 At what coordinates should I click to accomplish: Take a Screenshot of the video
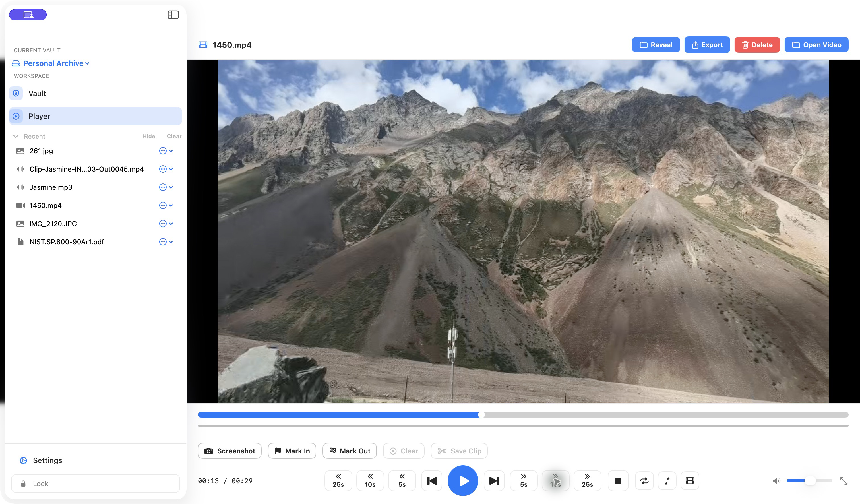click(230, 451)
